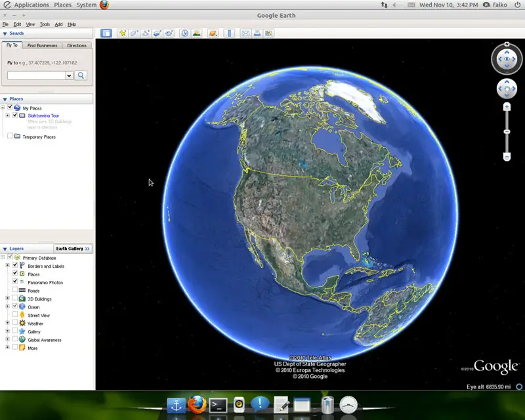Add a path using the toolbar icon

click(x=146, y=33)
